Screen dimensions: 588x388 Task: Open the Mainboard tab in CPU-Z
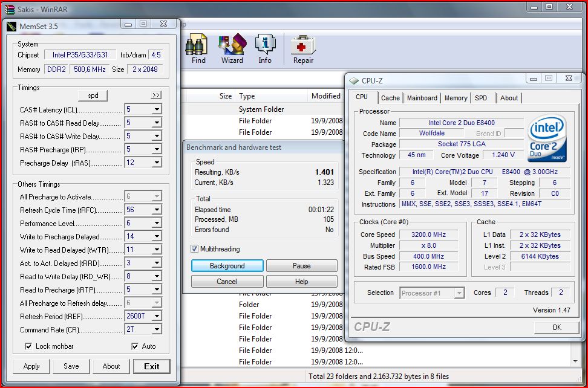point(422,98)
